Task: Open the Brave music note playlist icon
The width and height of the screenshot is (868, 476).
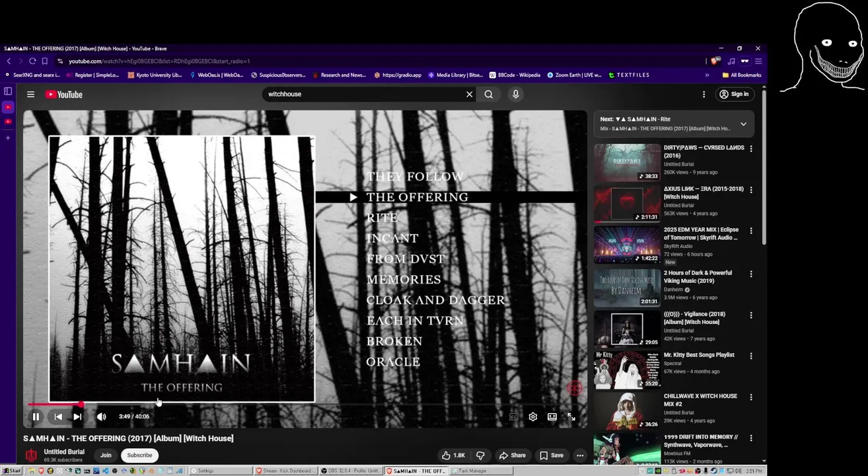Action: pyautogui.click(x=731, y=61)
